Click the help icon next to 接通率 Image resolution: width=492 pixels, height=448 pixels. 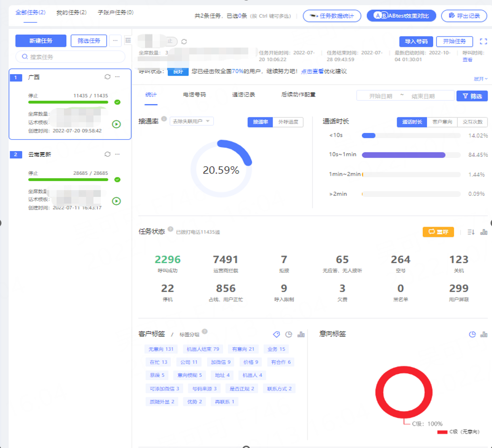pos(164,119)
